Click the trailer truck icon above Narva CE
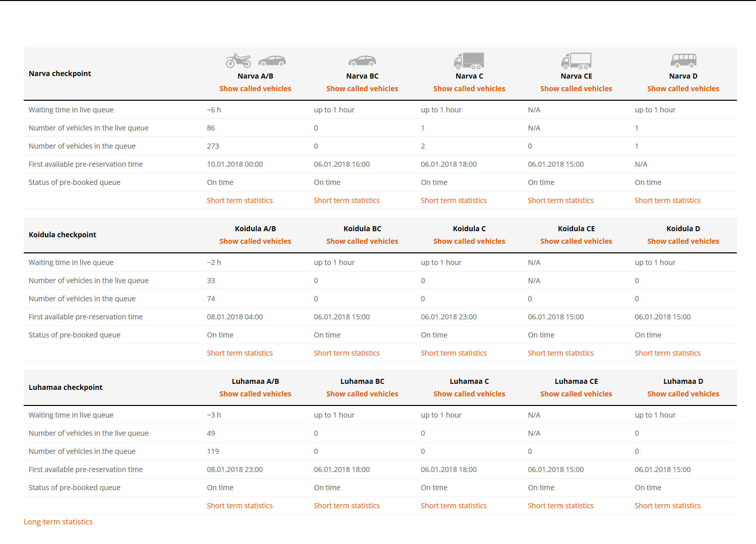756x544 pixels. pyautogui.click(x=576, y=60)
